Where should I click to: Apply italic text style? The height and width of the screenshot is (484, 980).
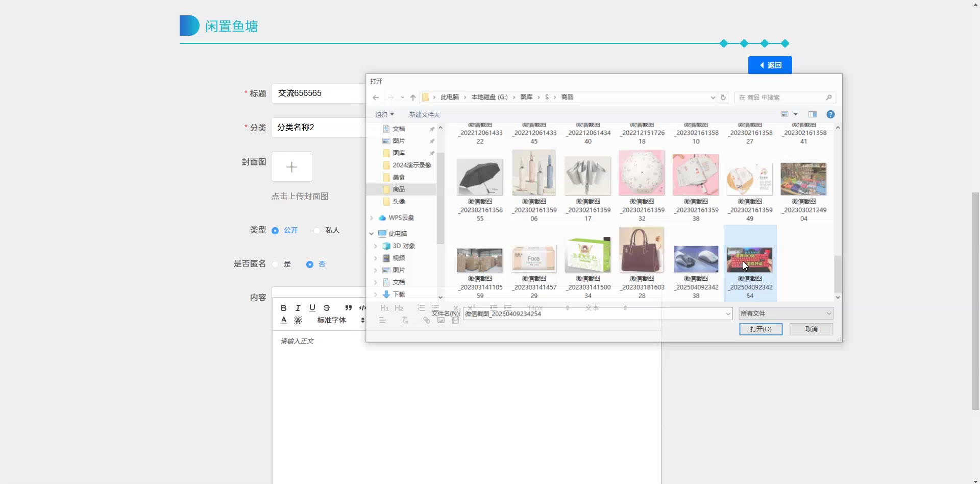tap(298, 308)
